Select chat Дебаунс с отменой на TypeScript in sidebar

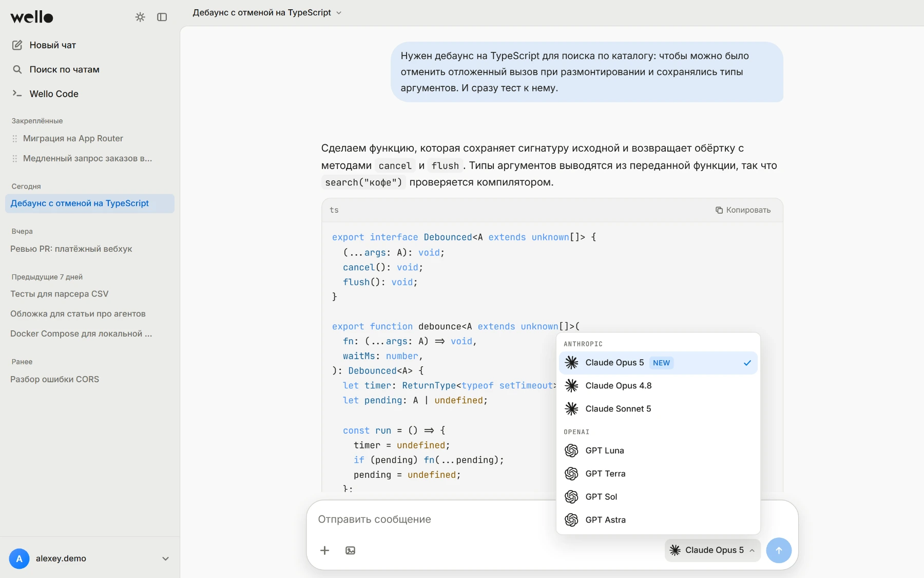pos(90,203)
